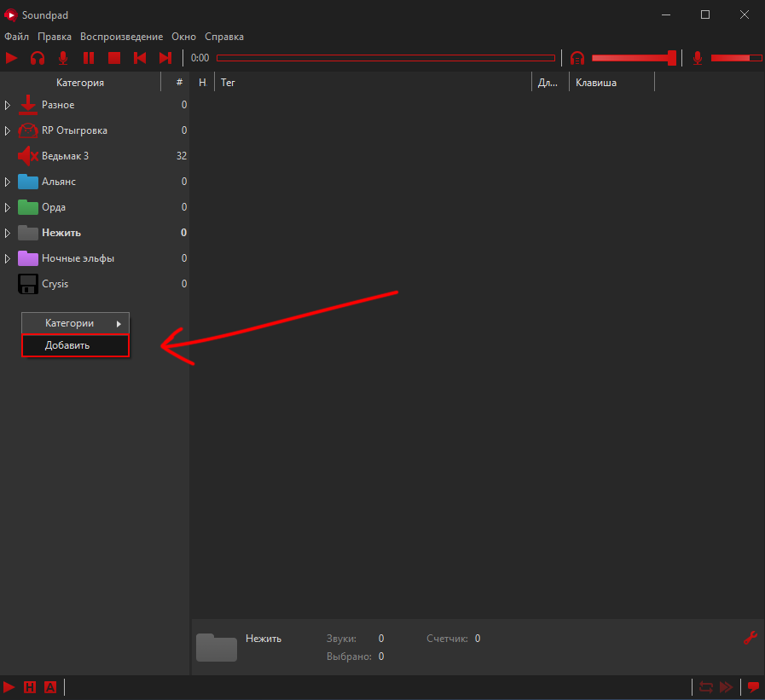Expand the Разное category

click(x=8, y=105)
